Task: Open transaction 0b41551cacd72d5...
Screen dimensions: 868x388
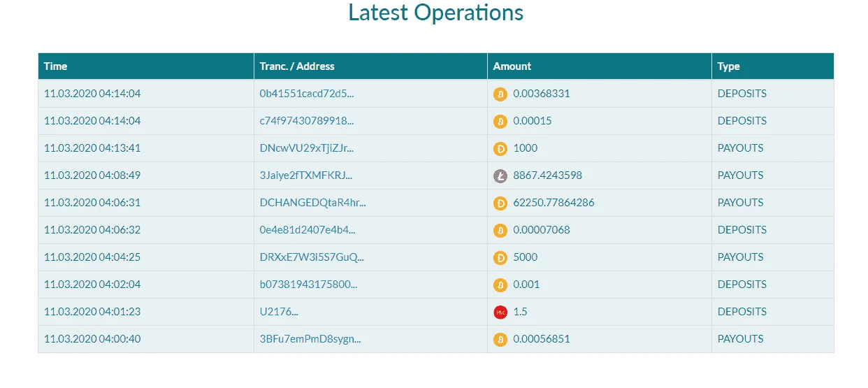Action: click(307, 94)
